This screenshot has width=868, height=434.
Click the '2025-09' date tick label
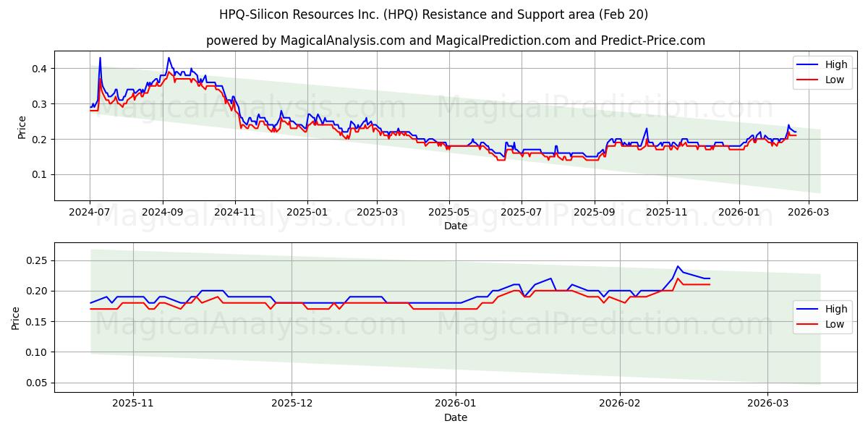595,212
